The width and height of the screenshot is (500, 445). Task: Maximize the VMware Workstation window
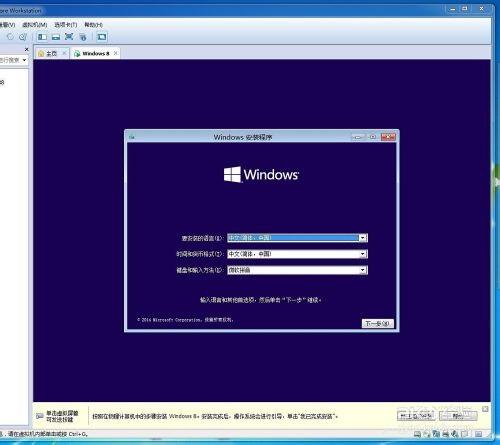pyautogui.click(x=465, y=9)
